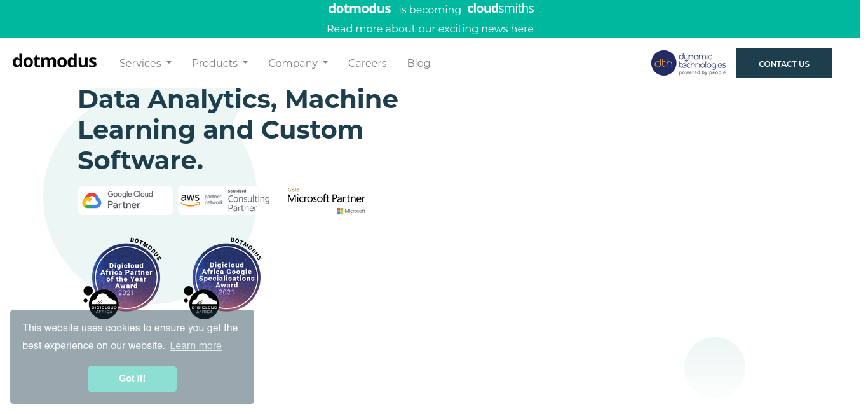Viewport: 868px width, 414px height.
Task: Dismiss cookies with Got it! button
Action: pos(132,378)
